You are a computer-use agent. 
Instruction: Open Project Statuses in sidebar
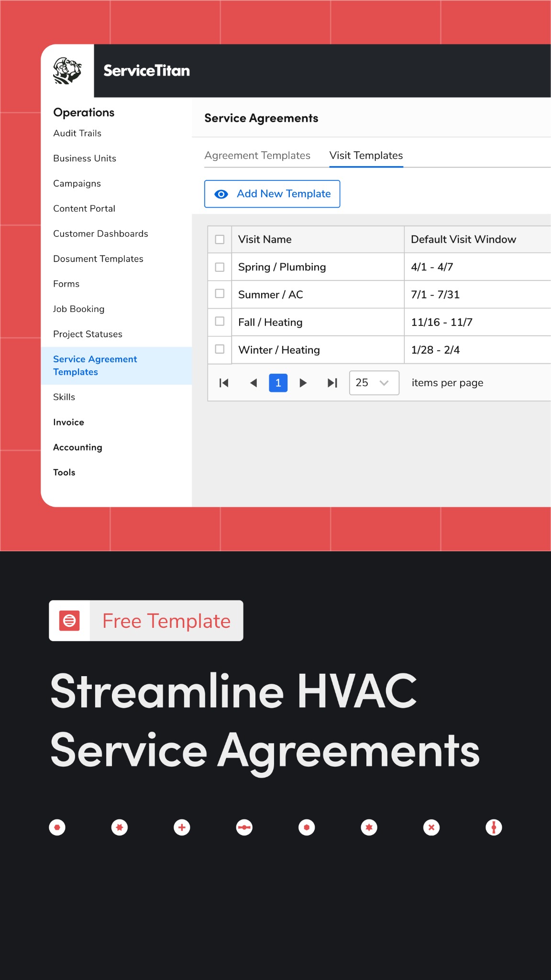(x=88, y=334)
